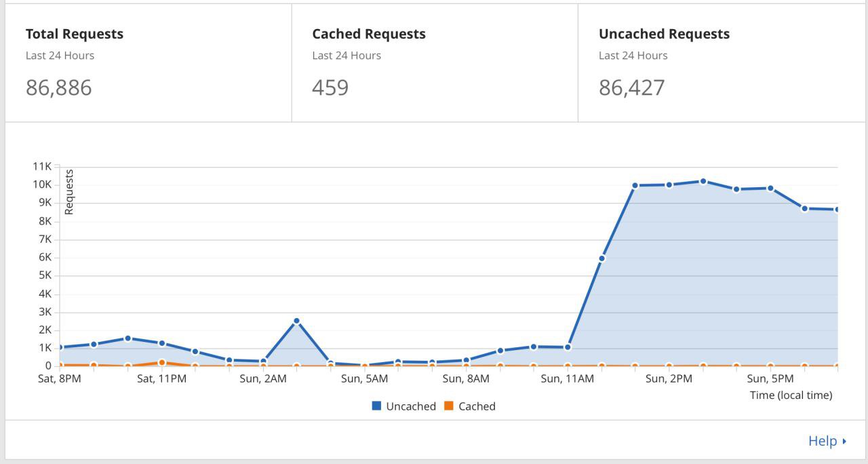Toggle the Cached legend series
This screenshot has width=868, height=464.
tap(469, 406)
